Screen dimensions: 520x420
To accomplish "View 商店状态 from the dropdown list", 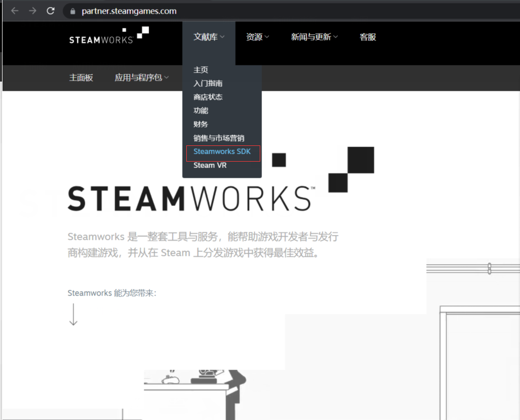I will [208, 97].
